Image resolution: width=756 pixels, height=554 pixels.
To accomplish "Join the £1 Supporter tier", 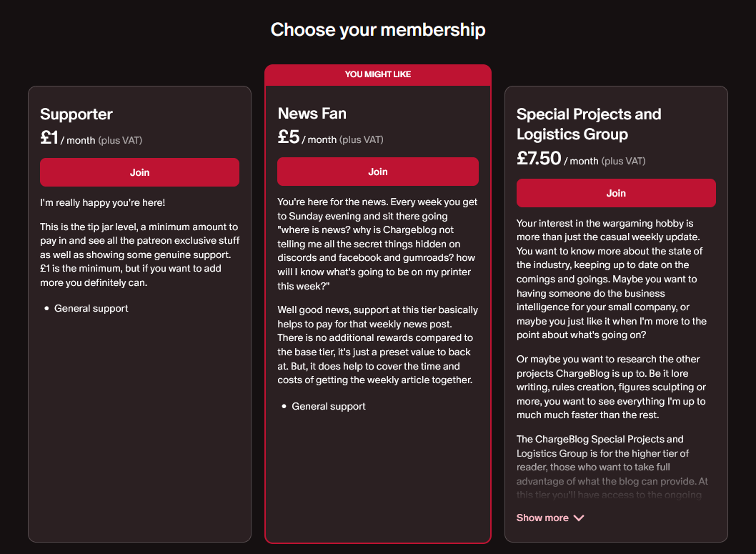I will [x=139, y=172].
